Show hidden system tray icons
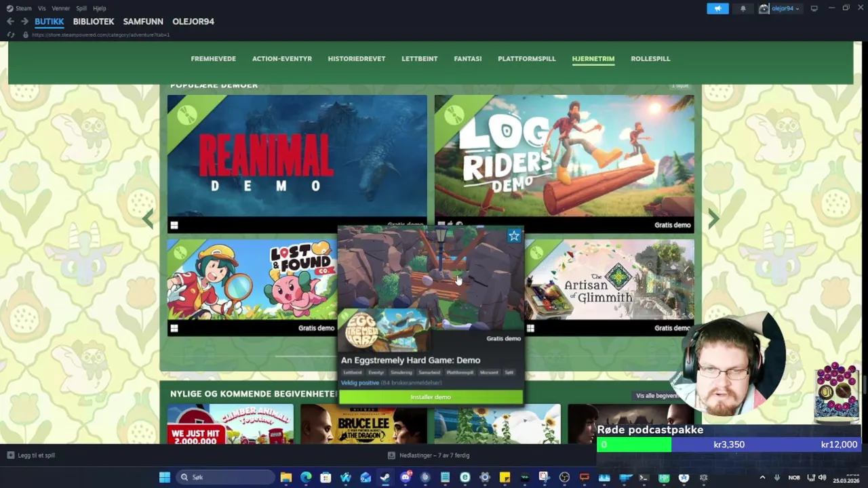The height and width of the screenshot is (488, 868). (762, 478)
